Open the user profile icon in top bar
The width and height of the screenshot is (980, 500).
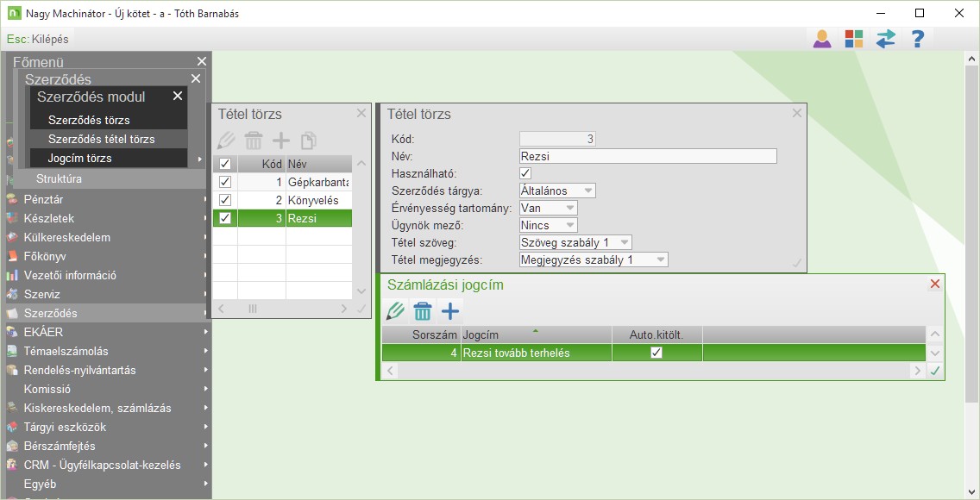coord(822,39)
